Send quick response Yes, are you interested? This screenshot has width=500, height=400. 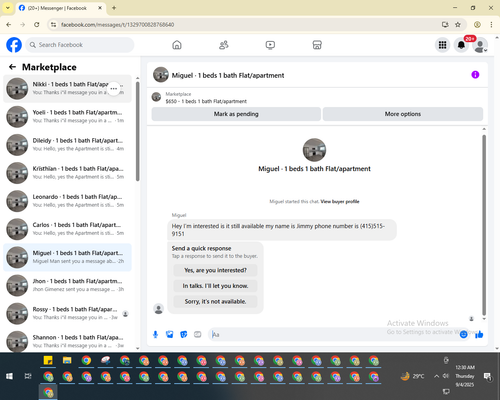coord(215,270)
